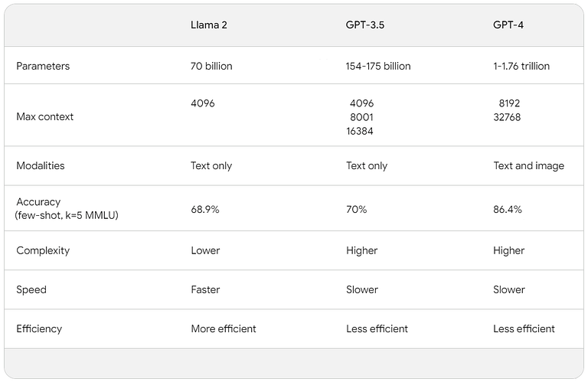Click the 86.4% accuracy value

(508, 209)
